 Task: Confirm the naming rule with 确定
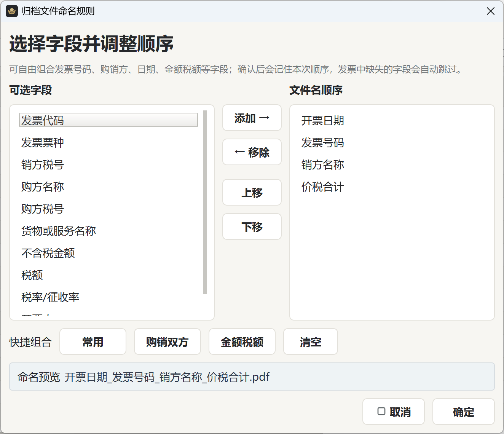464,412
